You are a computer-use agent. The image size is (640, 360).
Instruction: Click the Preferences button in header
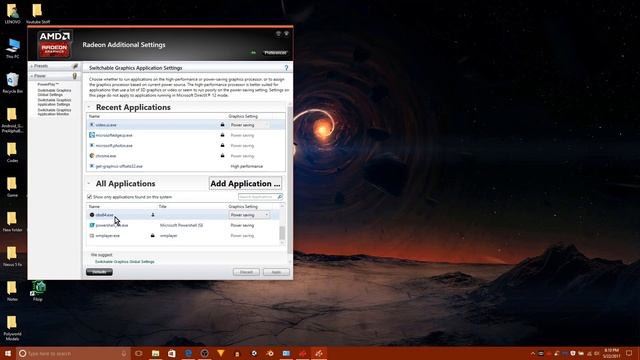tap(275, 53)
